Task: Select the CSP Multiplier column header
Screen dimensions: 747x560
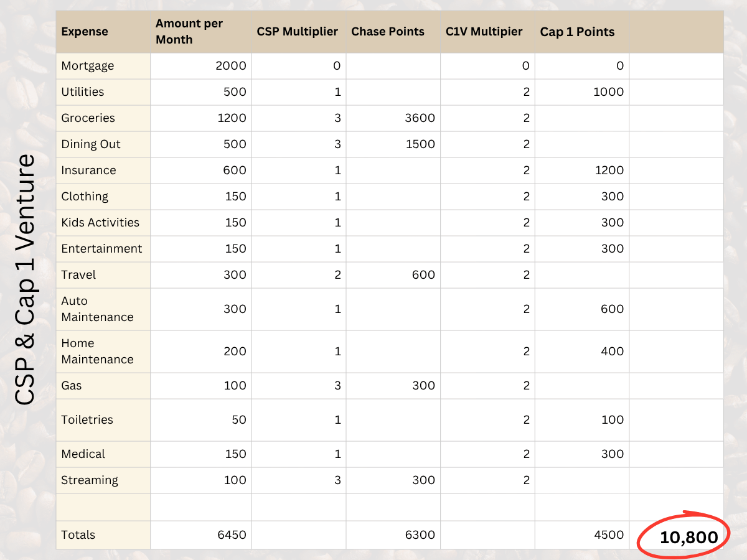Action: click(x=298, y=32)
